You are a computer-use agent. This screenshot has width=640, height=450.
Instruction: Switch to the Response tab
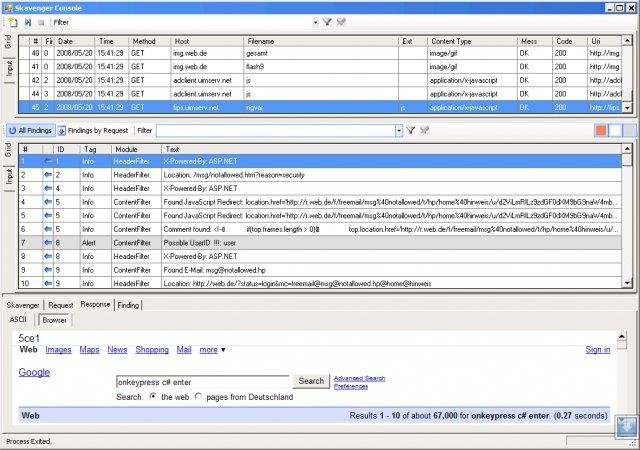(x=95, y=304)
